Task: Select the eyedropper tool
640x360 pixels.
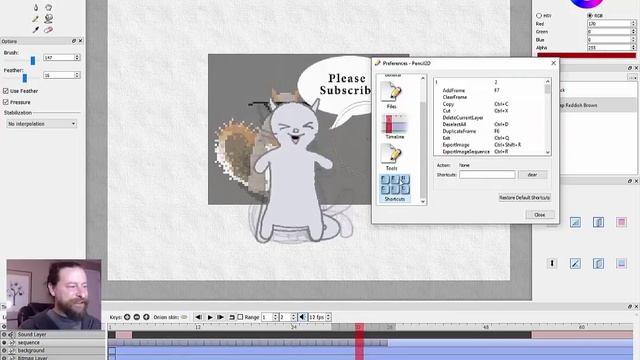Action: (36, 30)
